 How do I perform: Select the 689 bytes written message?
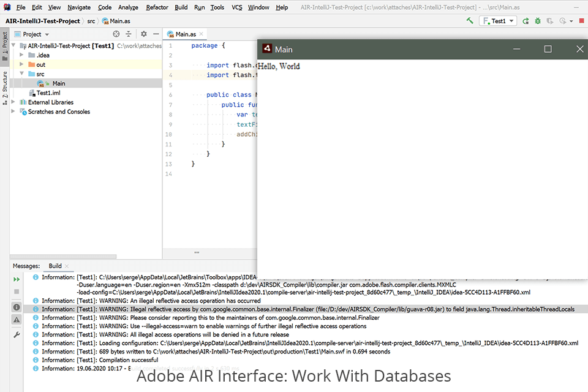click(x=216, y=352)
